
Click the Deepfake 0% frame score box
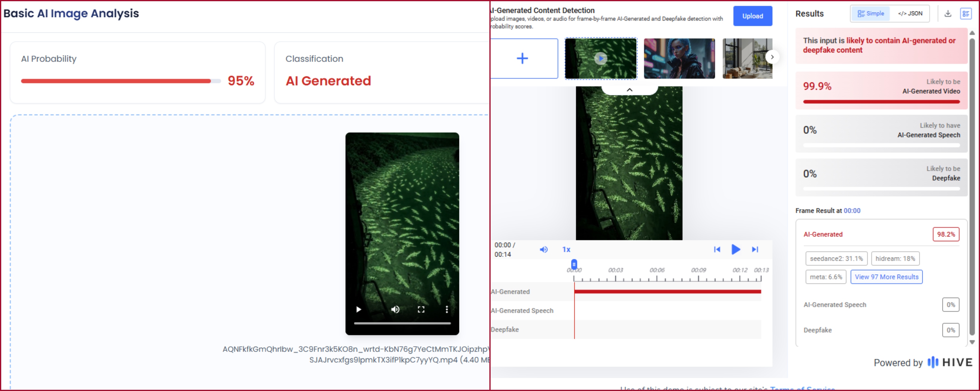click(950, 330)
